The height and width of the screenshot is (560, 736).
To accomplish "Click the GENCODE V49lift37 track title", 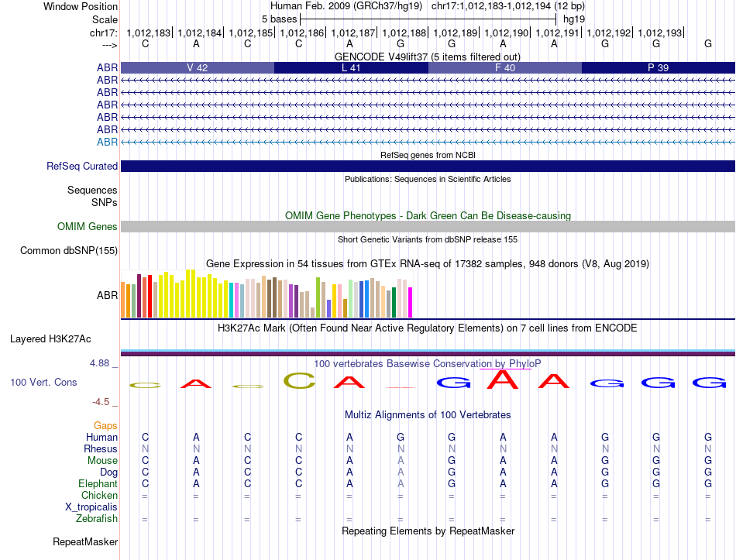I will click(x=428, y=57).
